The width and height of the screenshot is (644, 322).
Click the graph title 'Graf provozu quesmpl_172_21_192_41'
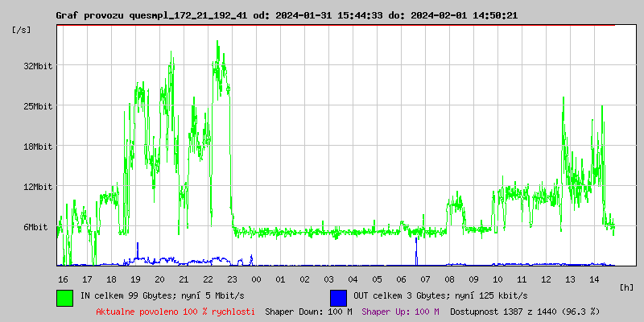[x=151, y=15]
